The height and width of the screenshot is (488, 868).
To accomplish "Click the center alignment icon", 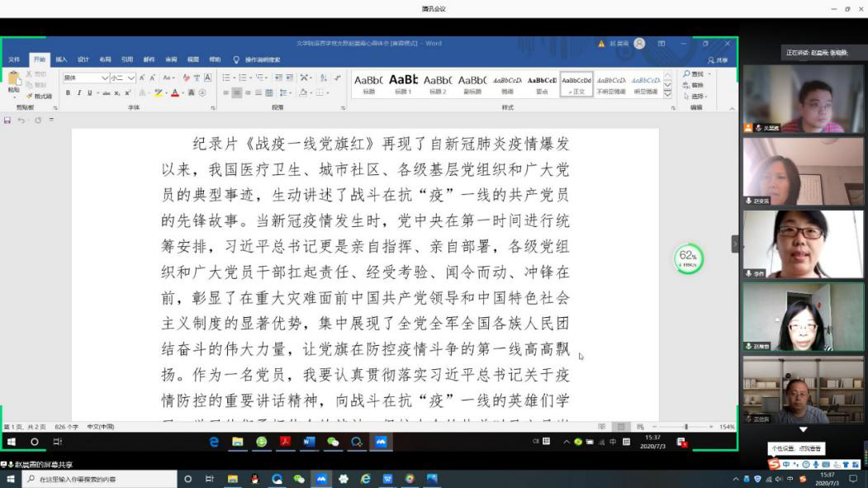I will click(237, 92).
